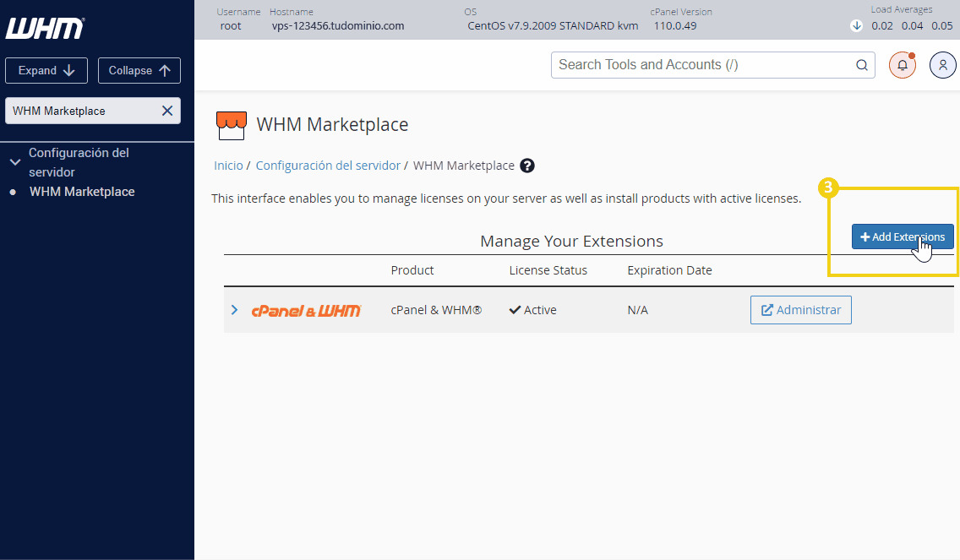Click the Expand button in sidebar

[x=46, y=70]
